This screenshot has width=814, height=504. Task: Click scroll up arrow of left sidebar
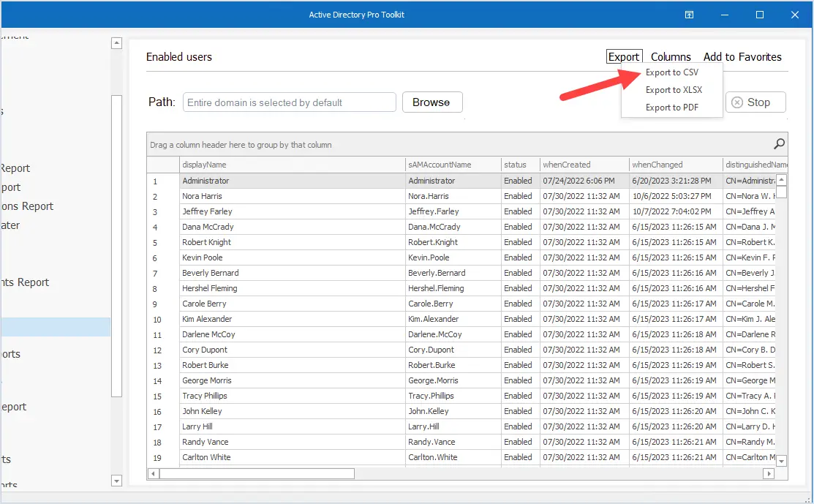click(117, 43)
